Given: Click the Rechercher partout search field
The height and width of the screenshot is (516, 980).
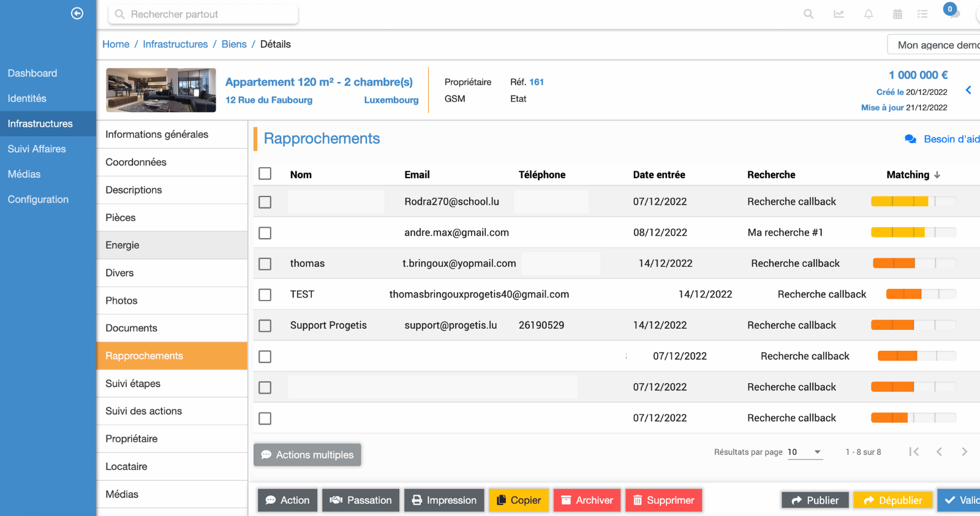Looking at the screenshot, I should click(x=203, y=14).
